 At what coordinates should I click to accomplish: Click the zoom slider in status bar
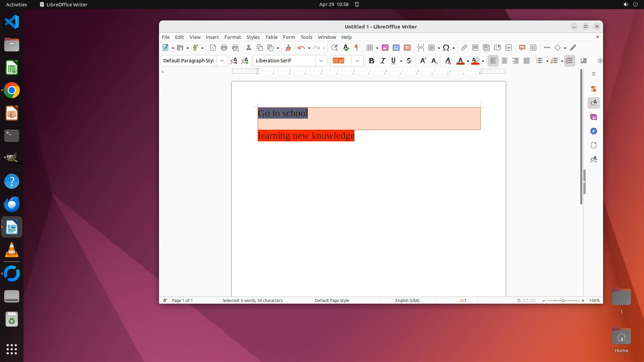click(563, 301)
